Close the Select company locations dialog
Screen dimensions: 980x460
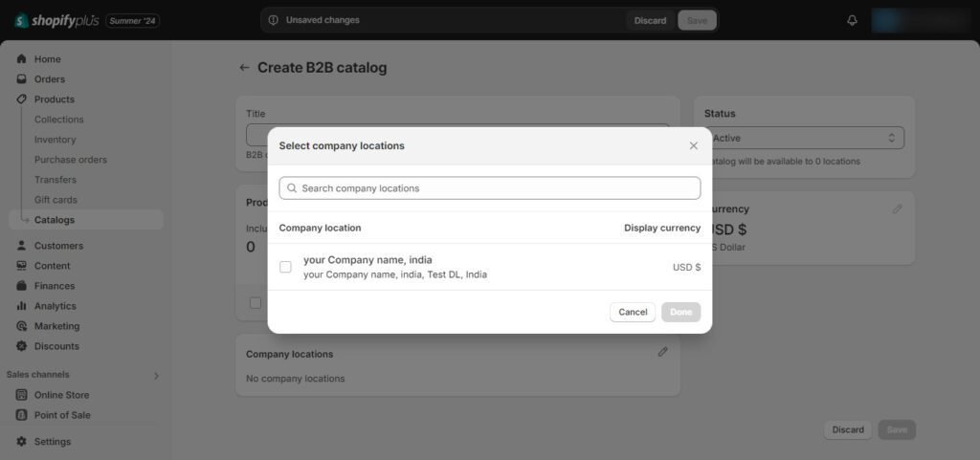click(x=693, y=145)
